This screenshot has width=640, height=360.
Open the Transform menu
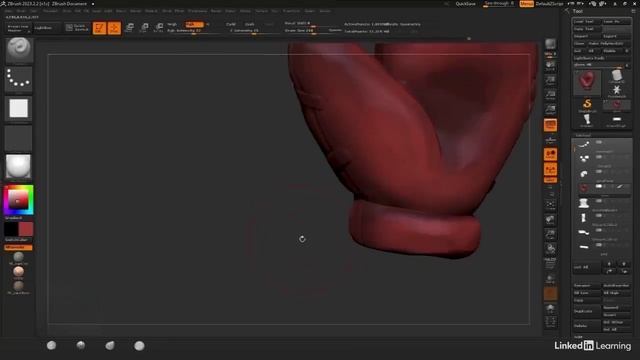(291, 11)
